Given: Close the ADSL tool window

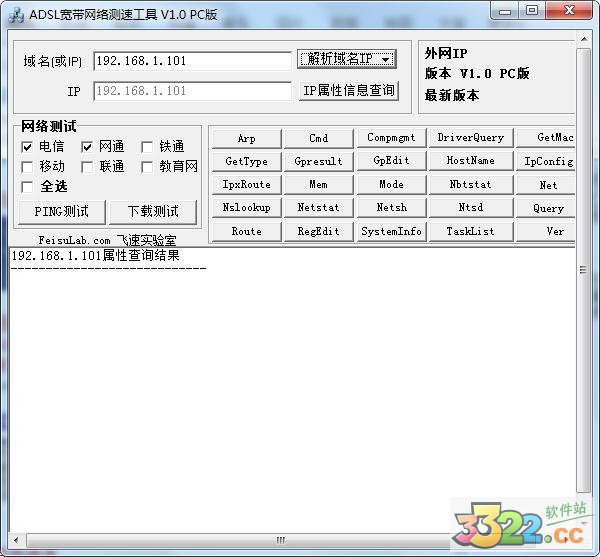Looking at the screenshot, I should (569, 11).
